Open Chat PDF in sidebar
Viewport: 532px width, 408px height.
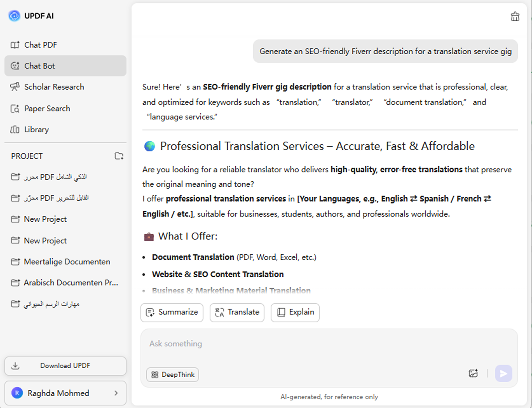[40, 45]
